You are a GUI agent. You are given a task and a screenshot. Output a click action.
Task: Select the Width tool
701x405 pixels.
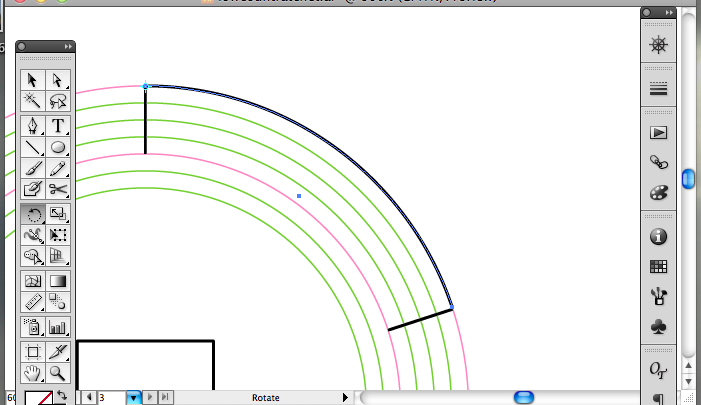(x=33, y=235)
